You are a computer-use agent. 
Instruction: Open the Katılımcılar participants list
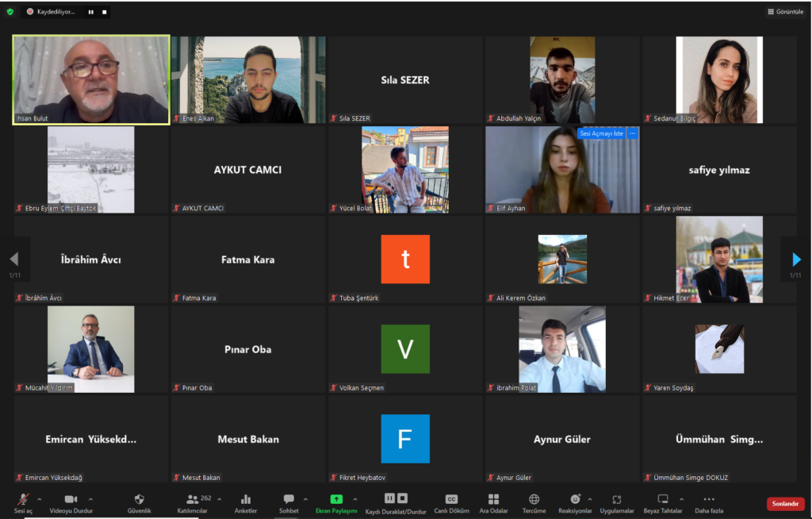pos(192,500)
